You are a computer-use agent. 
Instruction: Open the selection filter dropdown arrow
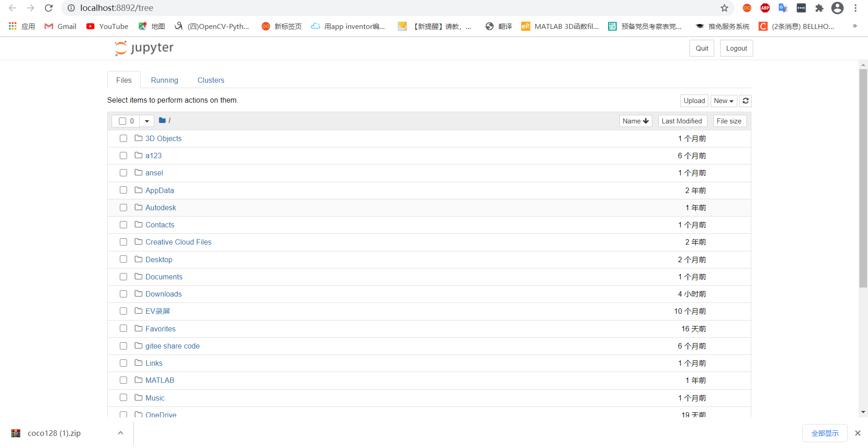pos(147,121)
